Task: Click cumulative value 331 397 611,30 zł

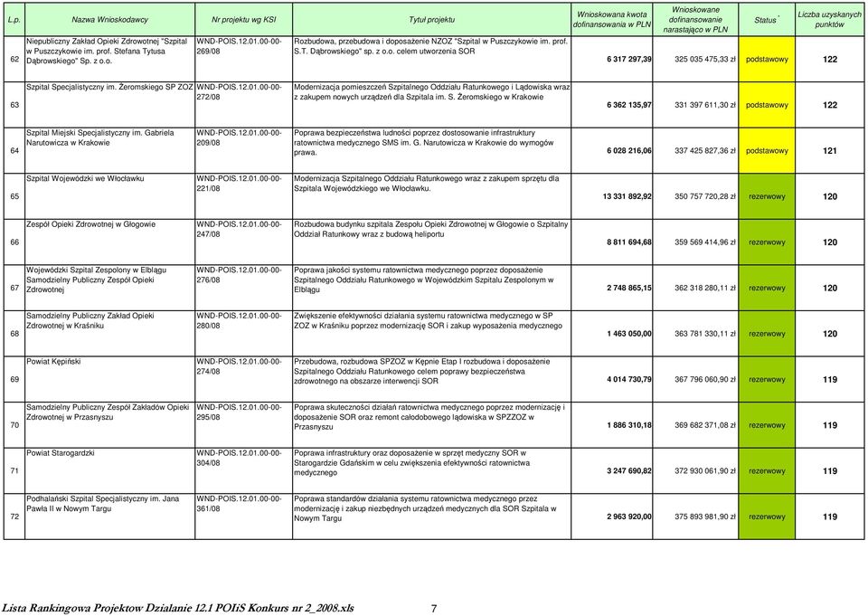Action: (704, 105)
